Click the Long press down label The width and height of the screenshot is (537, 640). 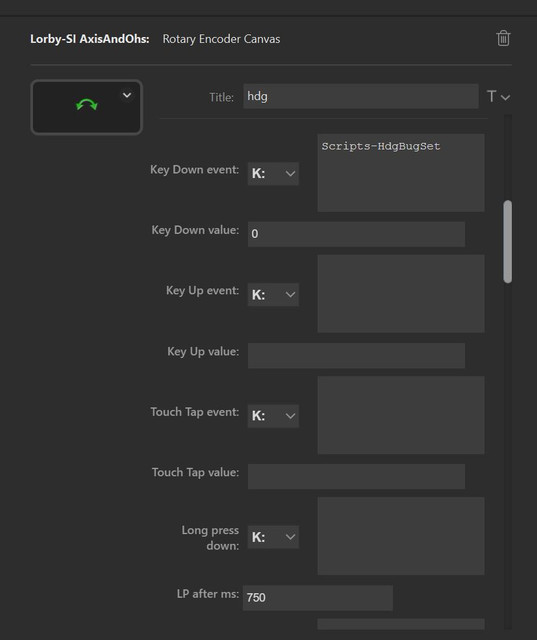[210, 538]
